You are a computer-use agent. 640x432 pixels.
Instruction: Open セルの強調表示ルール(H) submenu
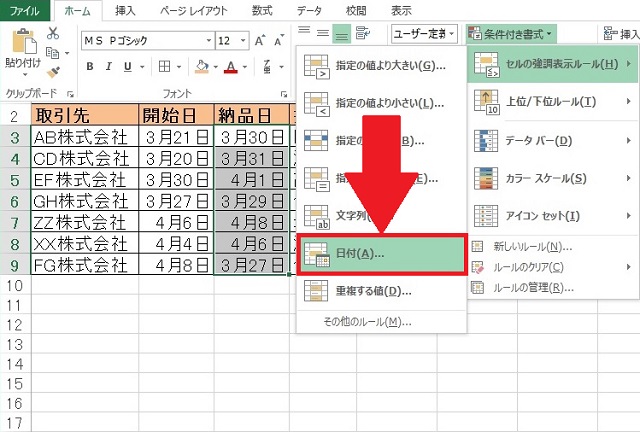(553, 64)
